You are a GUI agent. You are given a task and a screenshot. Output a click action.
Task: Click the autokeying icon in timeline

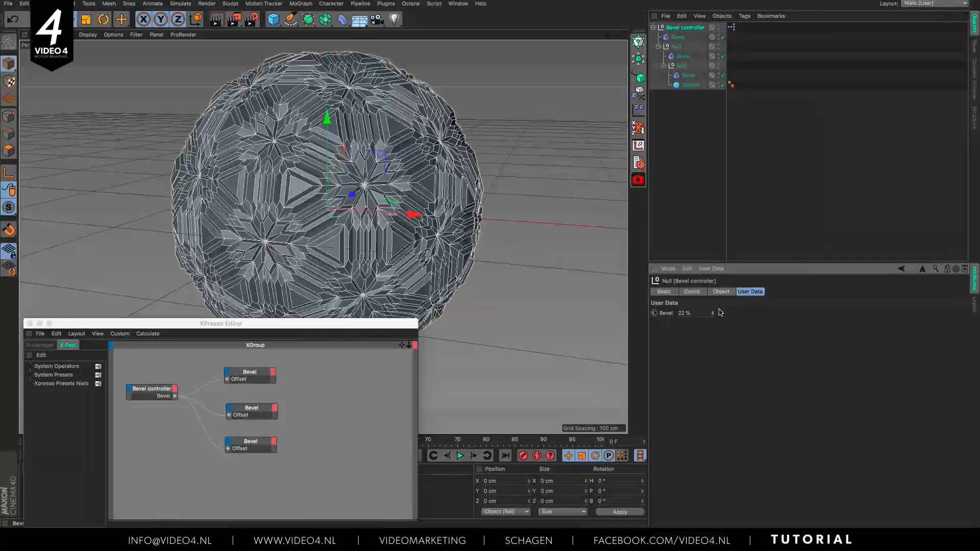tap(536, 456)
